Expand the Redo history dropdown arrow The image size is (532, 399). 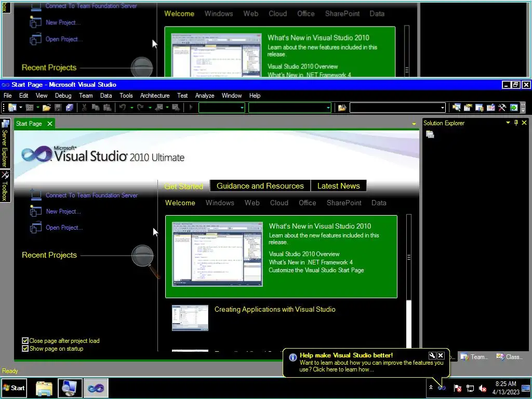[150, 108]
